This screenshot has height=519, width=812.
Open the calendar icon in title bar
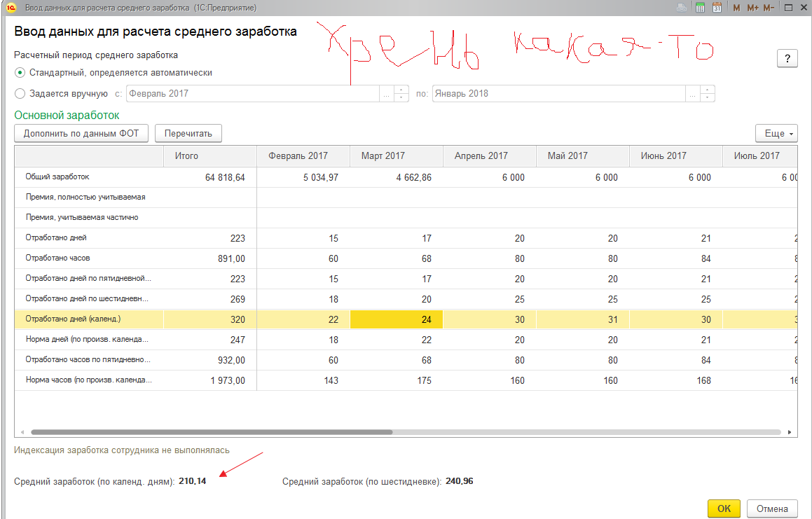717,8
